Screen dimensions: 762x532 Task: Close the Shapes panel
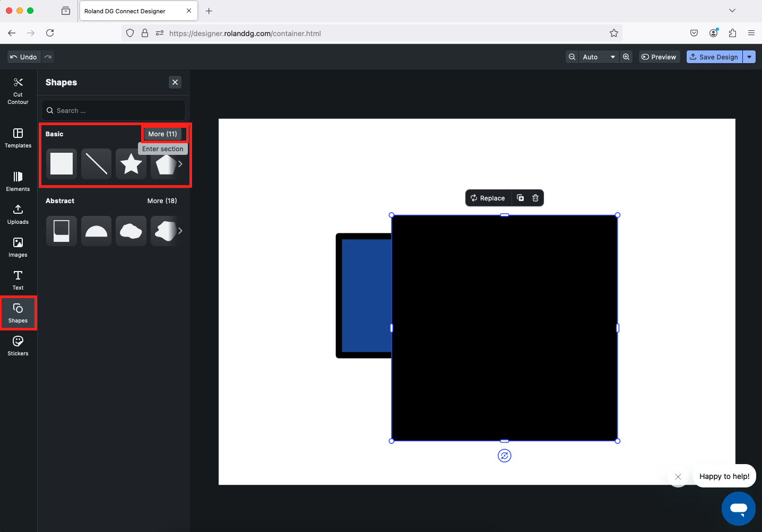pyautogui.click(x=175, y=82)
